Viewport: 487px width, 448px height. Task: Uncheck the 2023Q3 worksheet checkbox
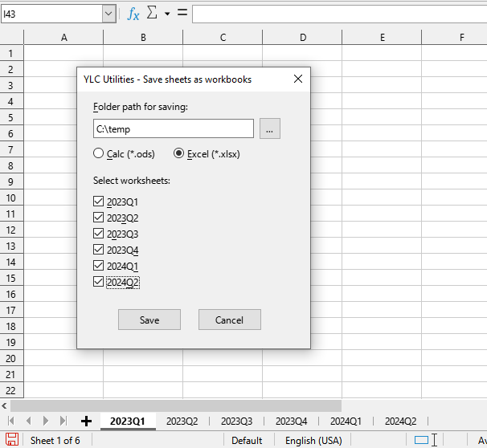99,234
